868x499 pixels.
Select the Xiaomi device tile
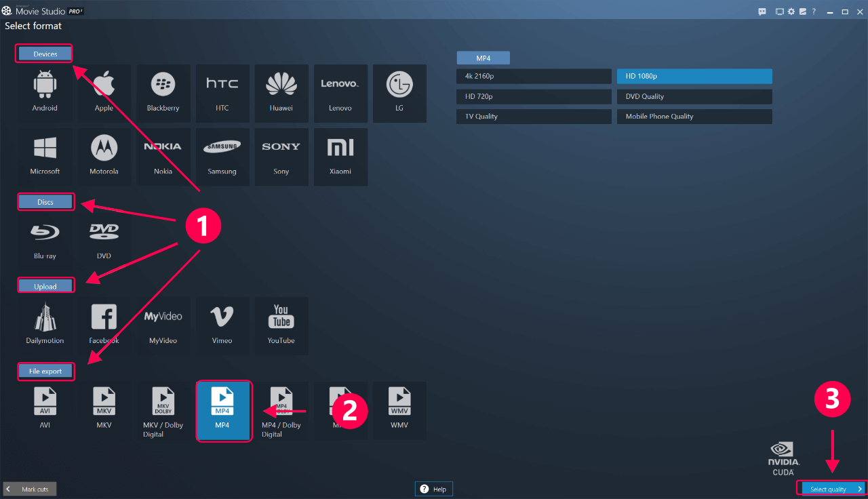tap(340, 157)
